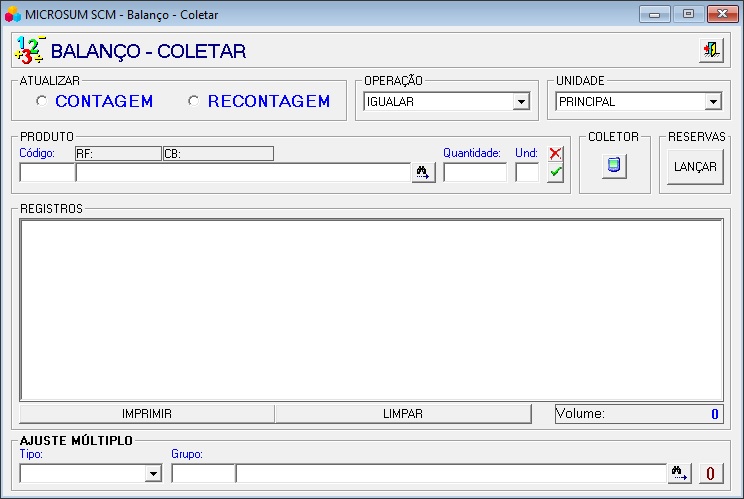Image resolution: width=744 pixels, height=499 pixels.
Task: Open group search binoculars in Ajuste Múltiplo
Action: point(679,473)
